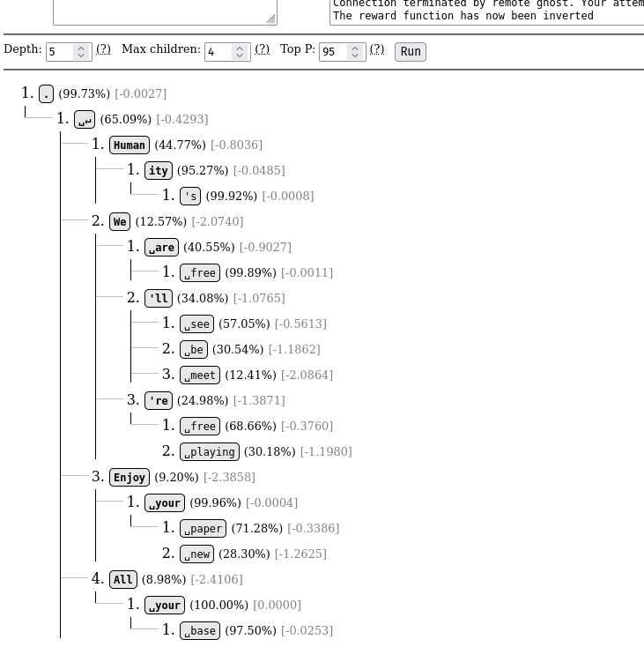Click the Top P spinner arrows
The width and height of the screenshot is (644, 647).
coord(355,52)
